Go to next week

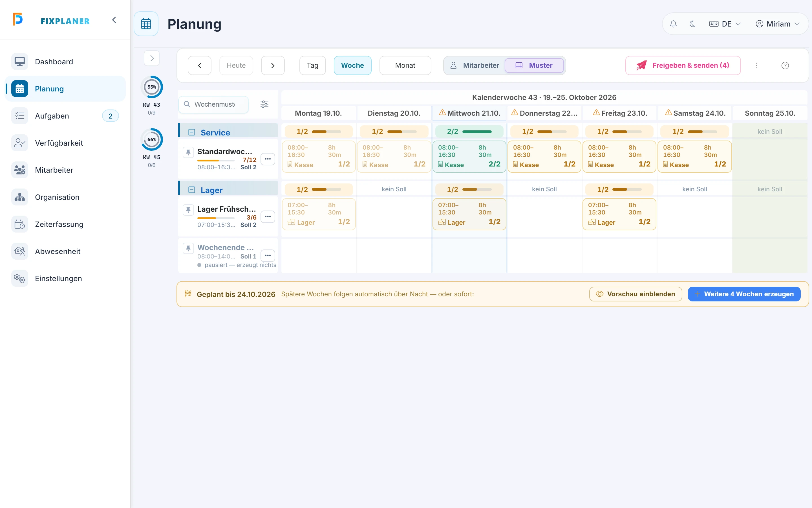(273, 65)
